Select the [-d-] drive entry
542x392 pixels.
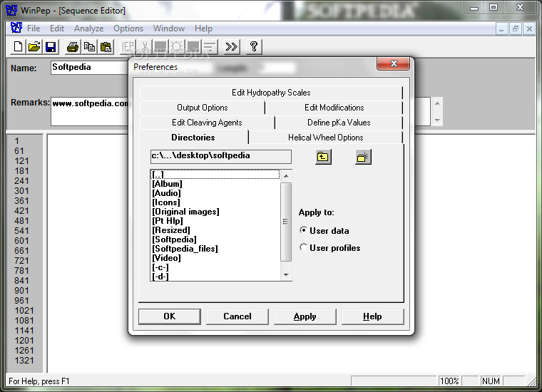[215, 277]
